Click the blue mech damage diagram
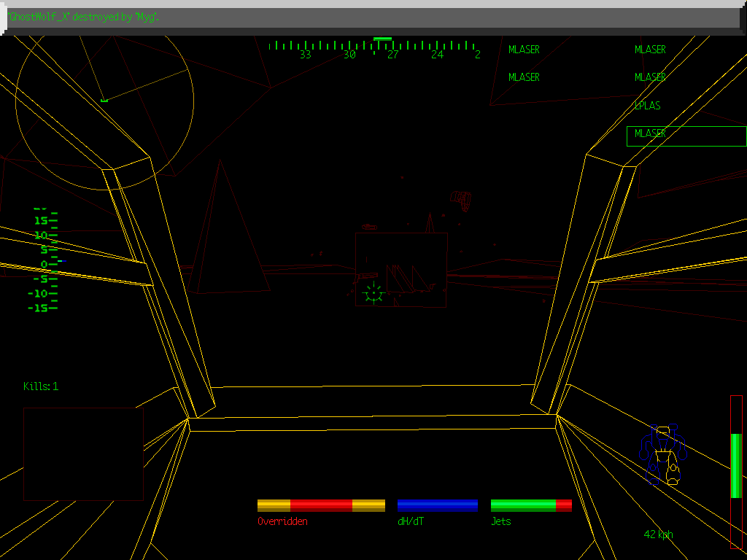 pyautogui.click(x=663, y=455)
